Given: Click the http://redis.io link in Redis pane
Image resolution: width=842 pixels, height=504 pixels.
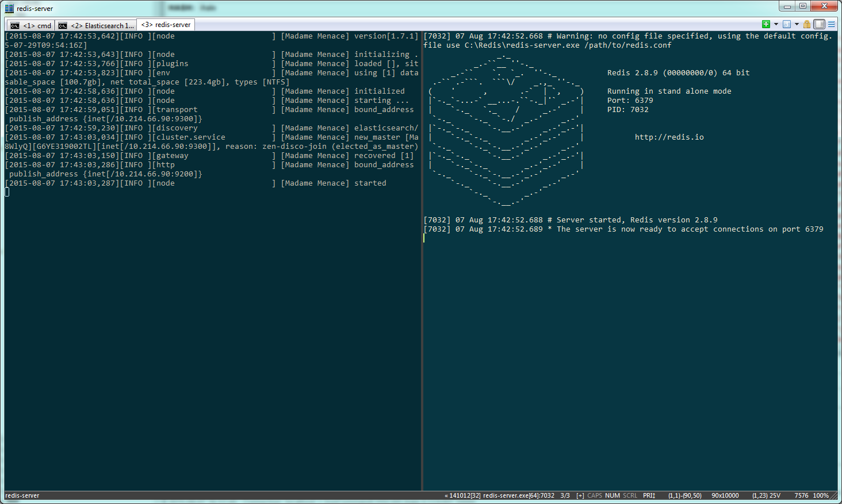Looking at the screenshot, I should [669, 137].
